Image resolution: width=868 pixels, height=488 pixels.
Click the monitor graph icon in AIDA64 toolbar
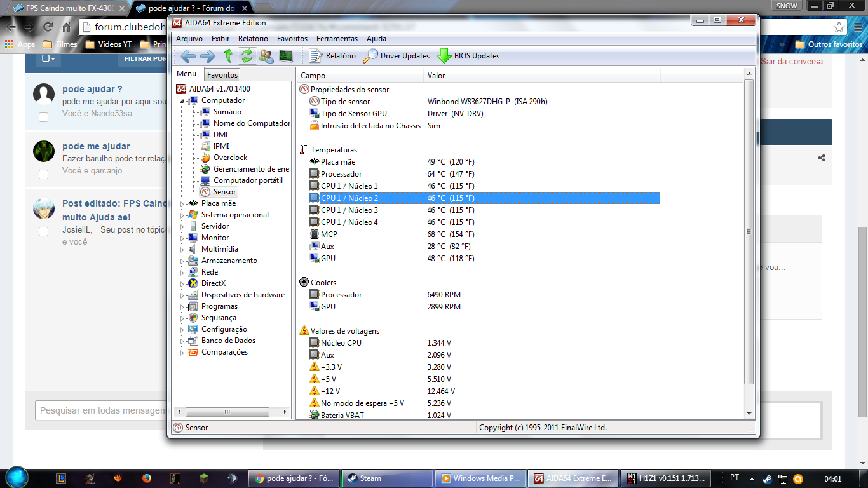(285, 56)
